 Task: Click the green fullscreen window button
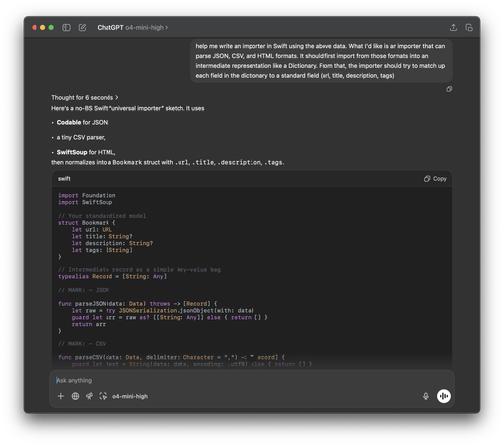51,28
